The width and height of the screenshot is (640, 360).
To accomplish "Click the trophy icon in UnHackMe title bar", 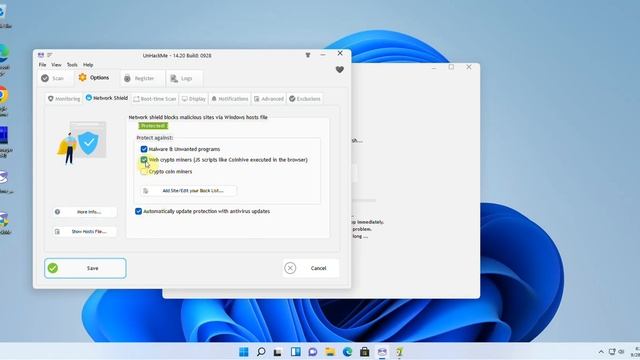I will click(308, 55).
